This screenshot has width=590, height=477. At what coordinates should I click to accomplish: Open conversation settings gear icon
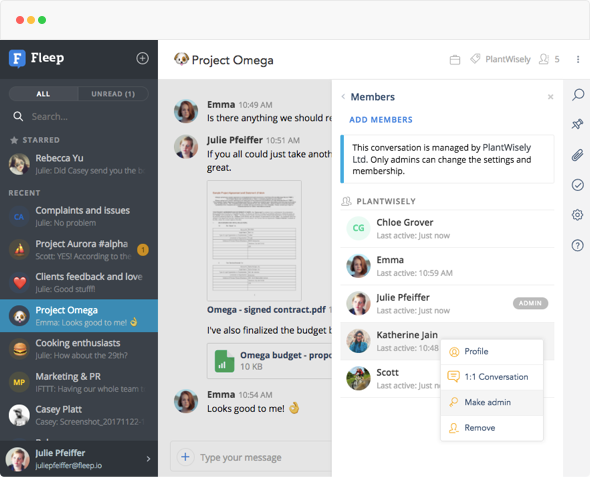pos(578,215)
